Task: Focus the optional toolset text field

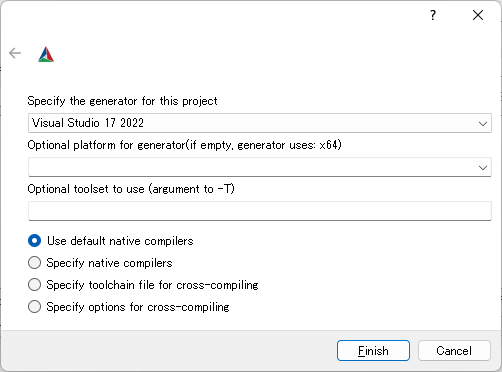Action: [x=260, y=211]
